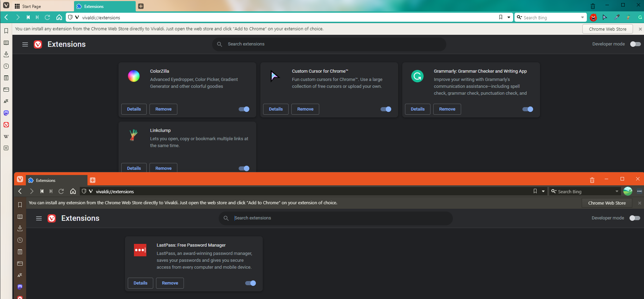Screen dimensions: 644x299
Task: Select Extensions tab in front window
Action: click(x=57, y=180)
